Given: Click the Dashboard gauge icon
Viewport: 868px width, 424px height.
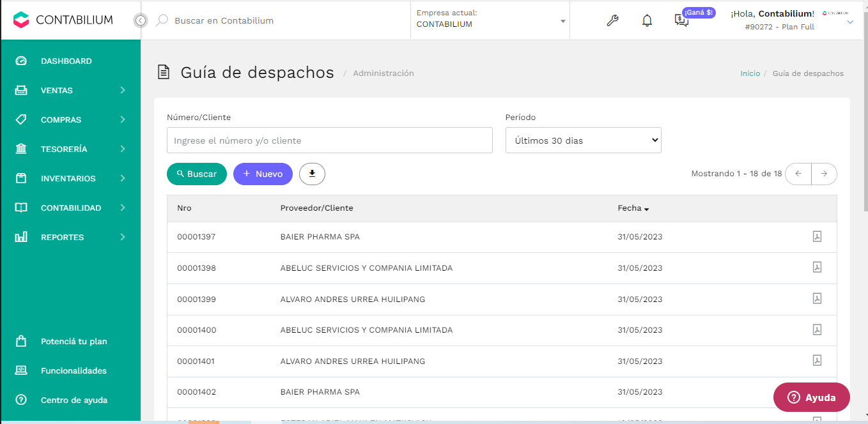Looking at the screenshot, I should pos(21,61).
